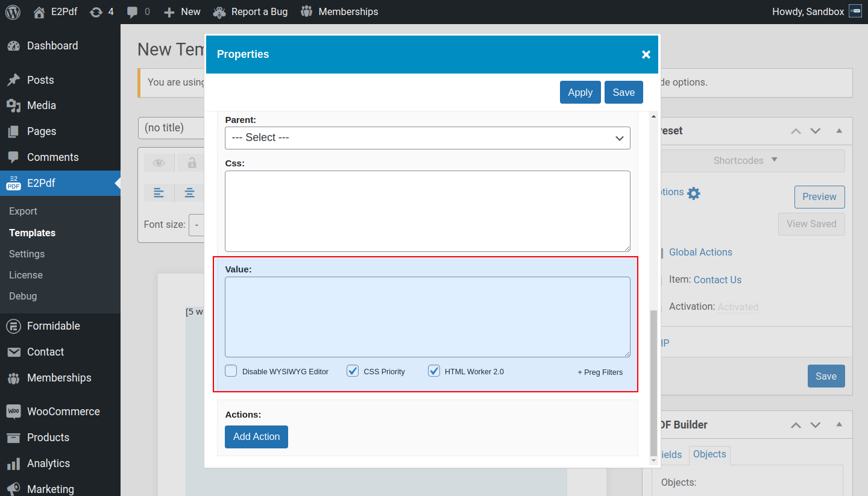Switch to the Objects tab
868x496 pixels.
click(x=709, y=454)
